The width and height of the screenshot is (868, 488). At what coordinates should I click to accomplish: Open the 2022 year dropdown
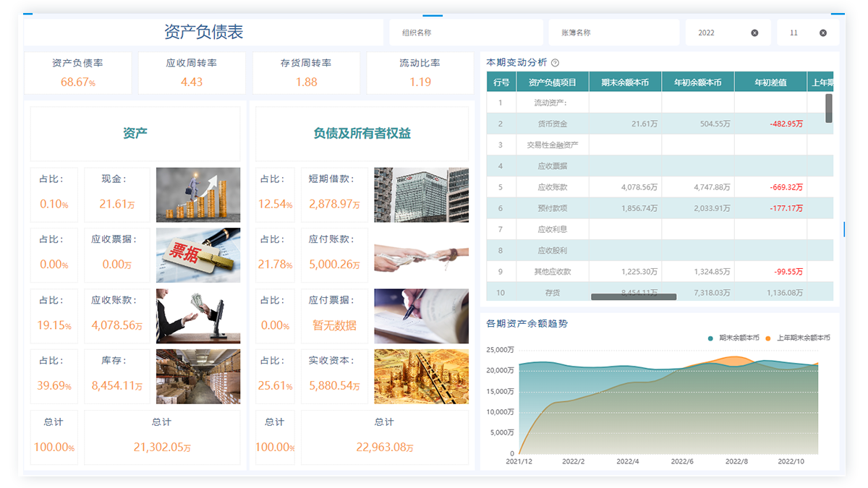tap(728, 33)
